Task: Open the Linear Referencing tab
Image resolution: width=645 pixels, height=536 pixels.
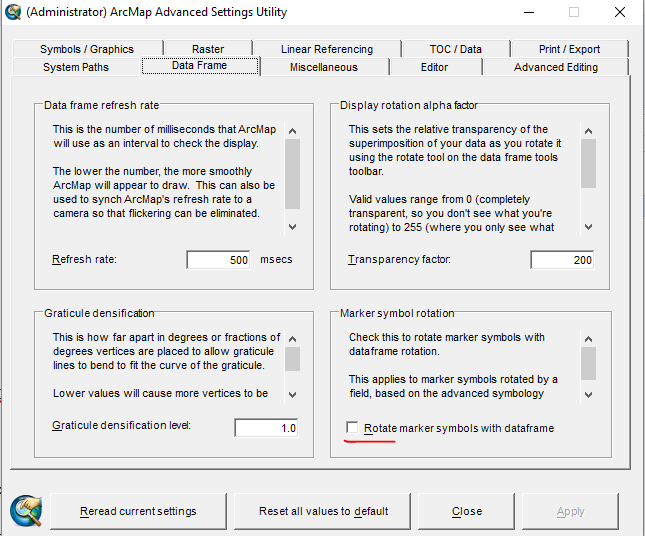Action: pos(326,49)
